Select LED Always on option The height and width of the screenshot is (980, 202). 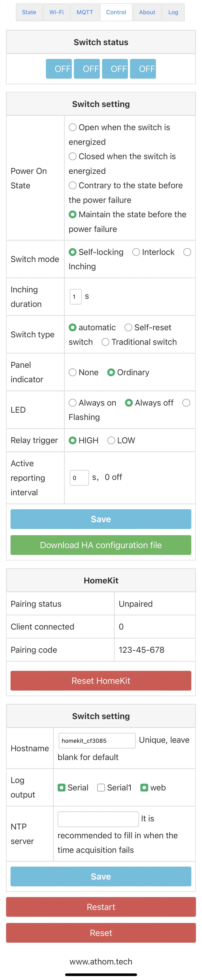coord(73,403)
